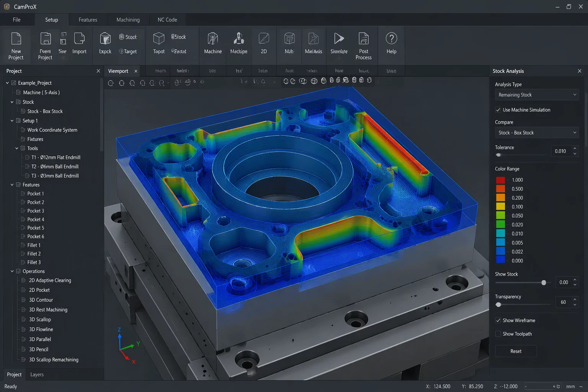The height and width of the screenshot is (392, 588).
Task: Switch to the Machining ribbon tab
Action: [128, 20]
